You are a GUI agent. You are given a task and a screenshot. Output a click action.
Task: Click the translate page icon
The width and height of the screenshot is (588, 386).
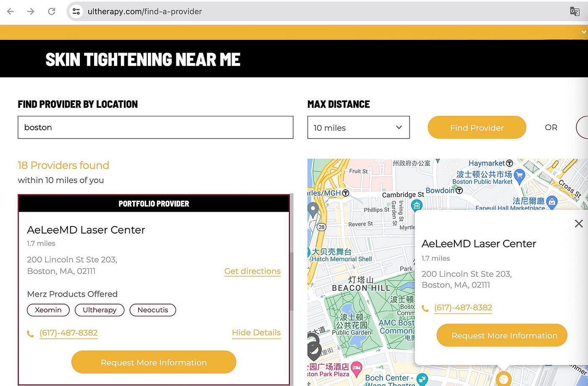click(575, 11)
